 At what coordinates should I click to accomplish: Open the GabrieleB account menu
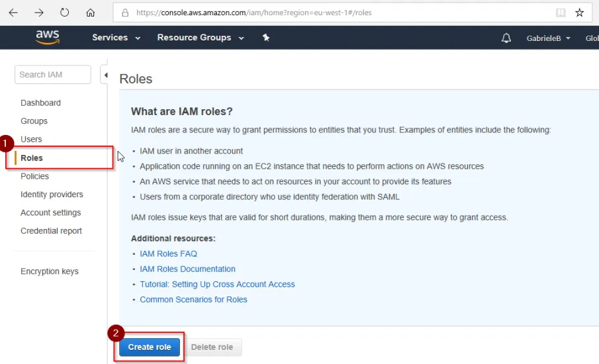pos(548,38)
